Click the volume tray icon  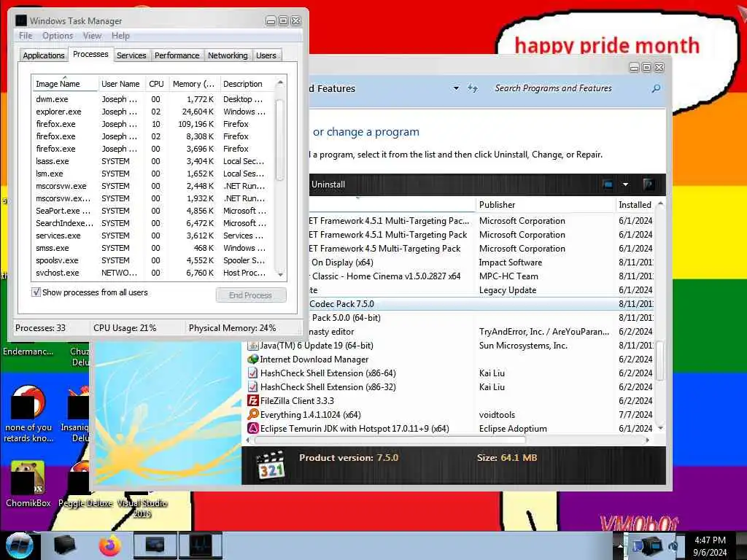click(x=673, y=546)
